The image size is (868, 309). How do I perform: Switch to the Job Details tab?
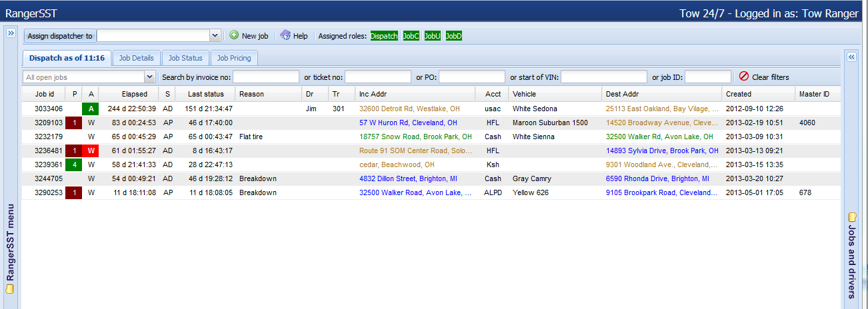pos(136,58)
